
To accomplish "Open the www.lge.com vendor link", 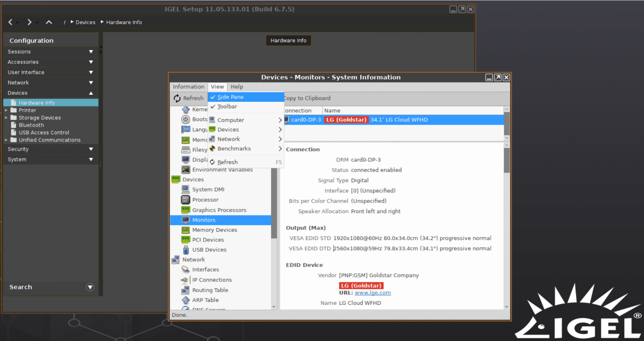I will [x=373, y=293].
